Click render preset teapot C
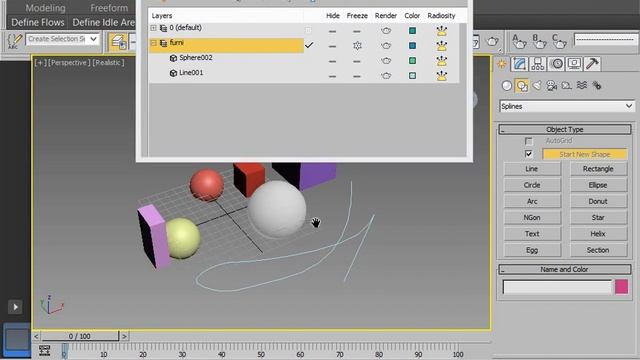Screen dimensions: 640x360 click(558, 41)
